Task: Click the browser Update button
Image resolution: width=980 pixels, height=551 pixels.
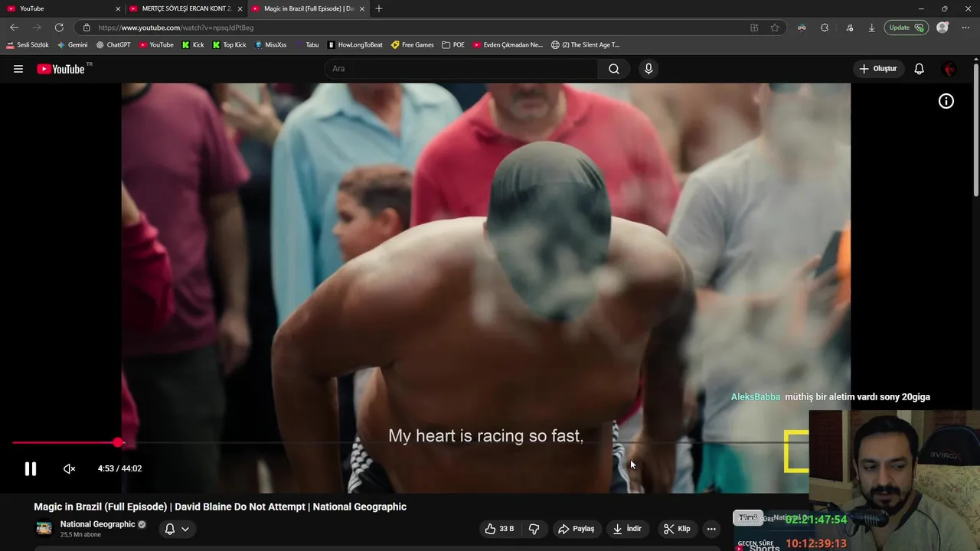Action: pyautogui.click(x=906, y=28)
